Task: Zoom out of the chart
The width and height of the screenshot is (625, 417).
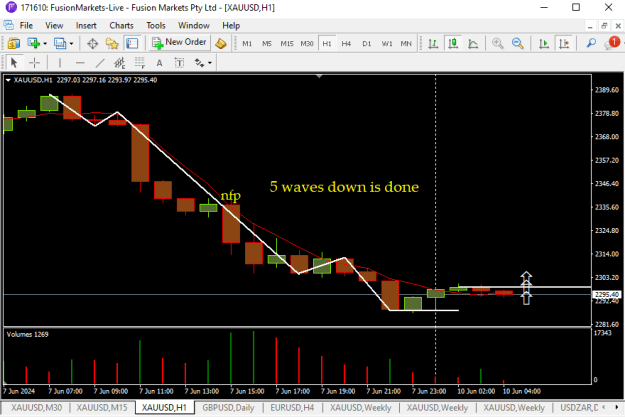Action: (517, 43)
